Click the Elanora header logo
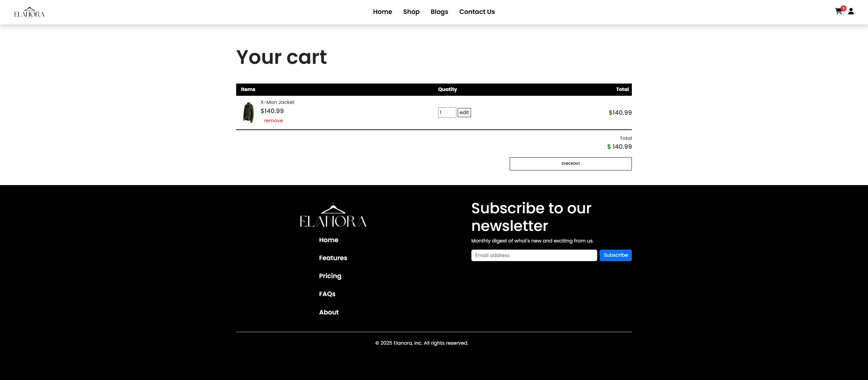The width and height of the screenshot is (868, 380). (29, 12)
